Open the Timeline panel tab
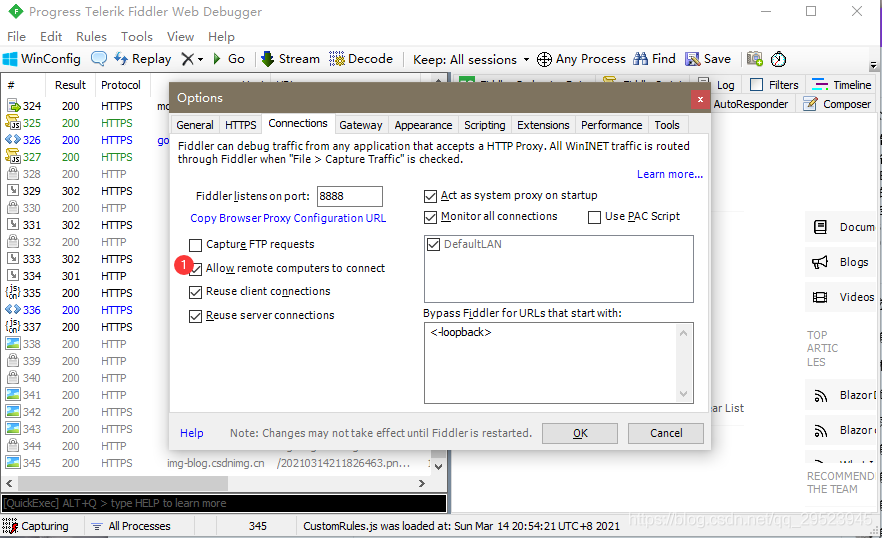Screen dimensions: 882x538 [x=842, y=85]
